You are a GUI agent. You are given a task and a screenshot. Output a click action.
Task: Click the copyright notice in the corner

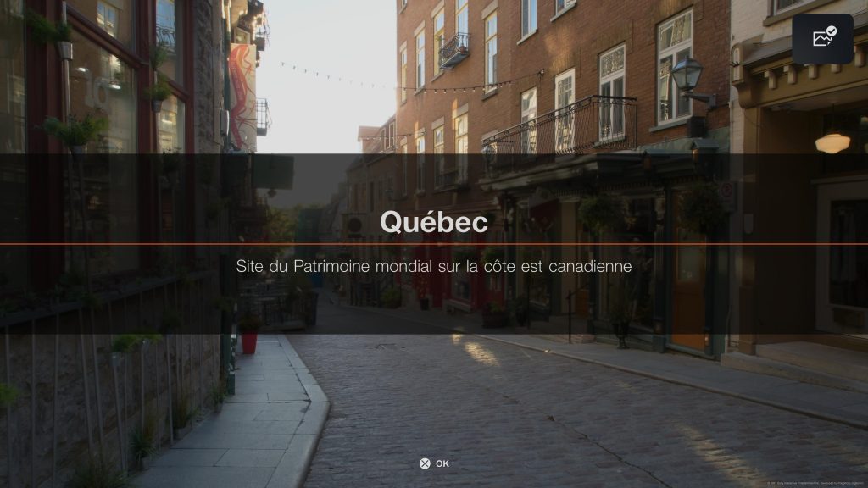click(x=816, y=483)
